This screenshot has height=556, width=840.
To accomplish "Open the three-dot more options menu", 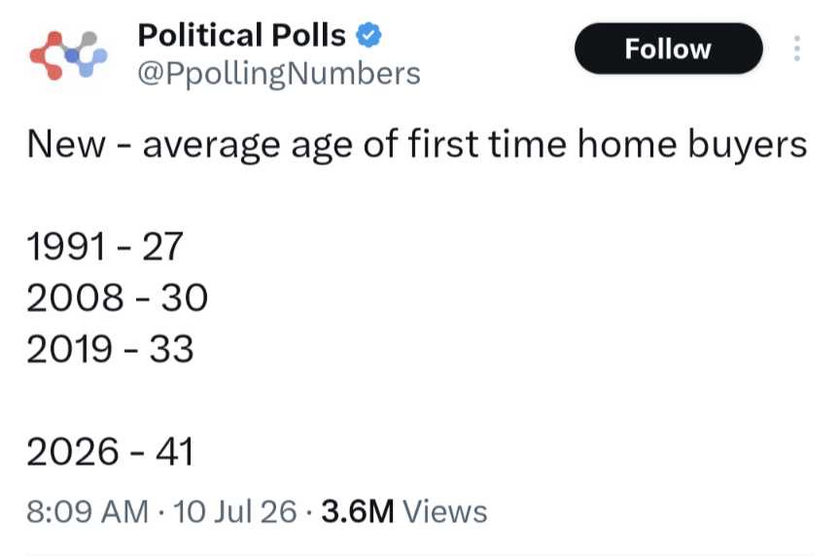I will [x=797, y=48].
